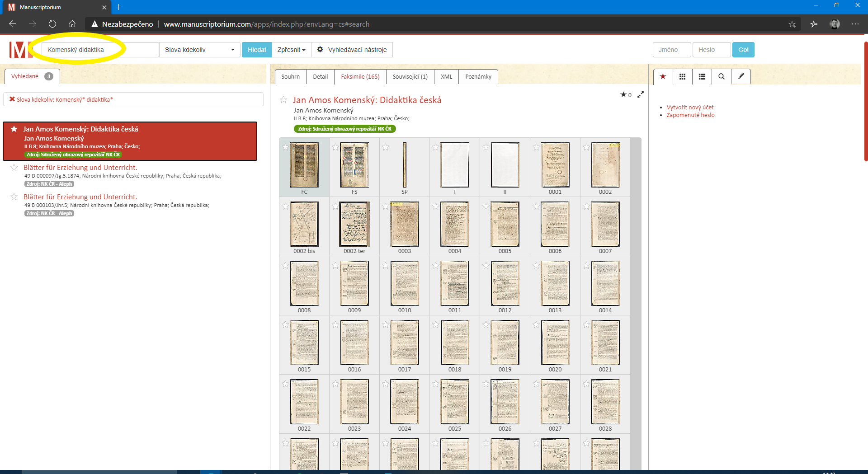Toggle favorite star on first Blätter für Erziehung result

click(x=14, y=168)
